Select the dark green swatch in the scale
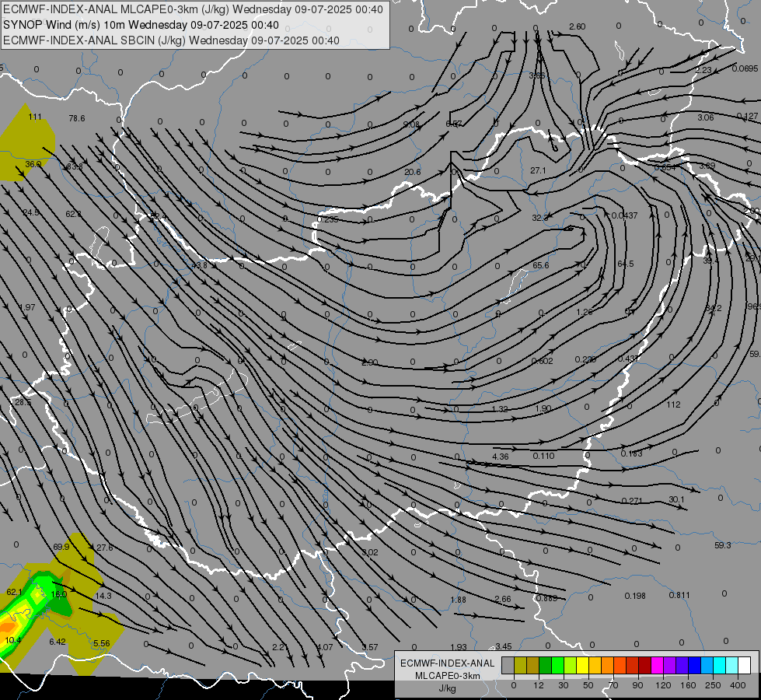 point(545,665)
